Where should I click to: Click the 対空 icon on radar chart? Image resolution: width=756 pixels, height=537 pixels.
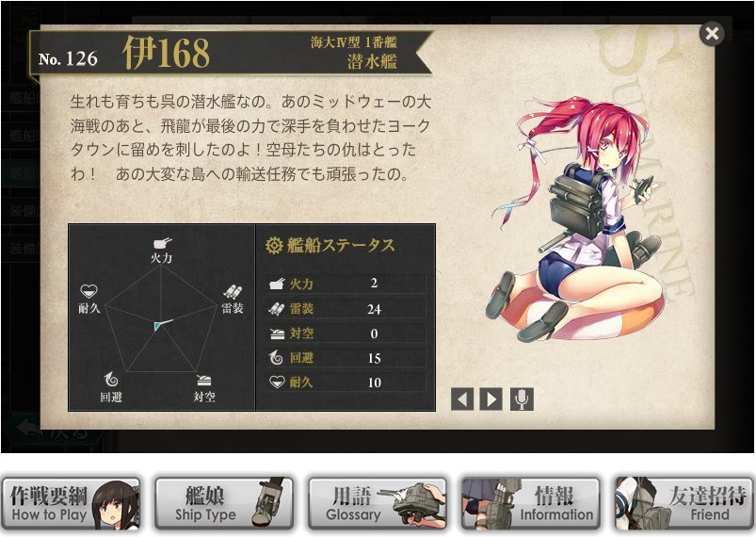204,382
